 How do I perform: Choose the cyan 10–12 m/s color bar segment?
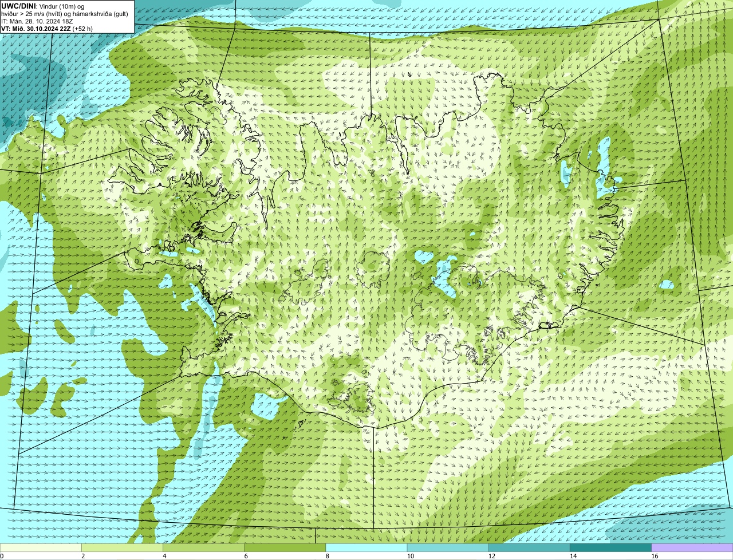click(448, 548)
